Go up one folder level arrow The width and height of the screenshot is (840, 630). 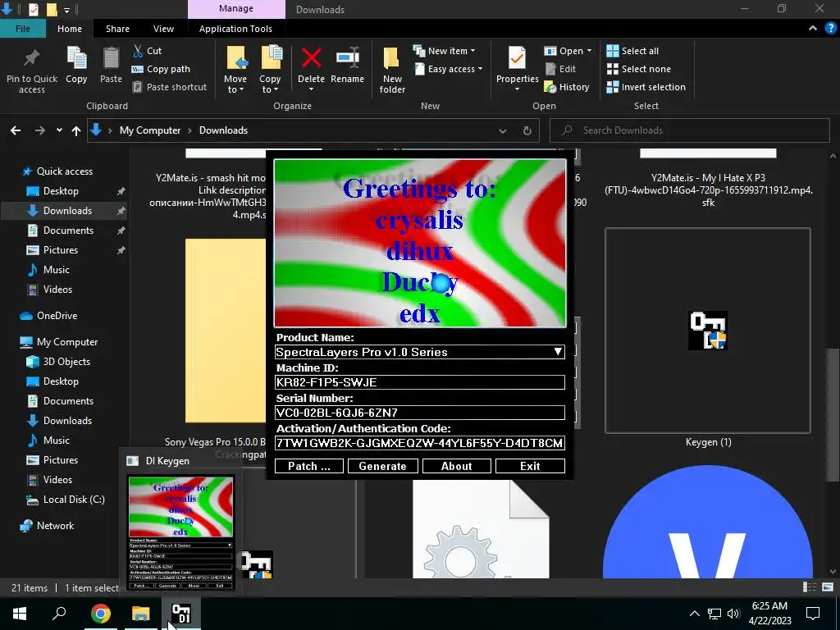pos(76,130)
